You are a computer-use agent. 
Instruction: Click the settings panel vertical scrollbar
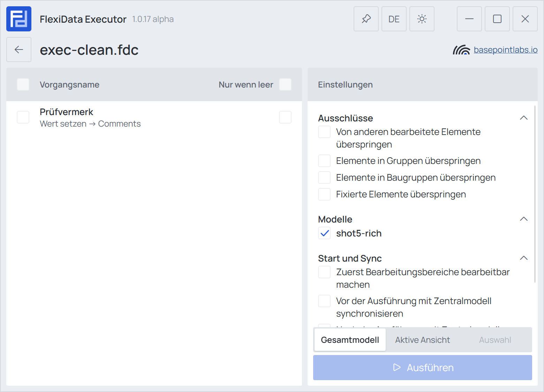click(535, 194)
